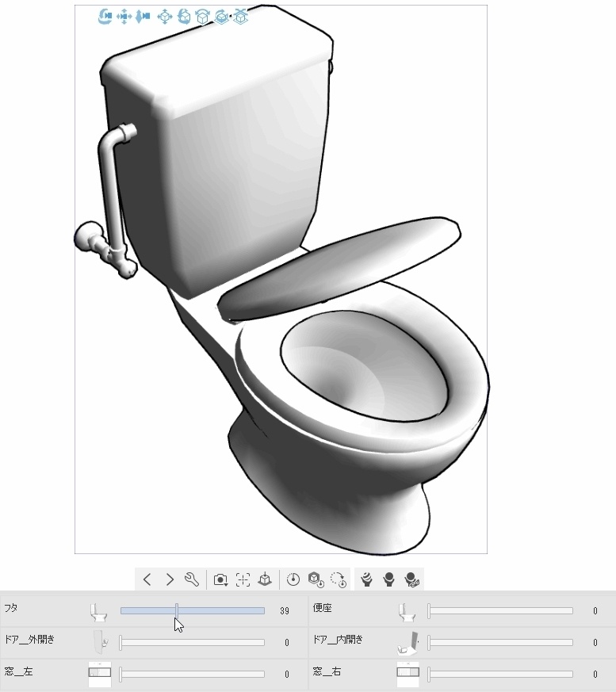Click the ドア__外開き slider track
The image size is (616, 692).
[x=192, y=643]
